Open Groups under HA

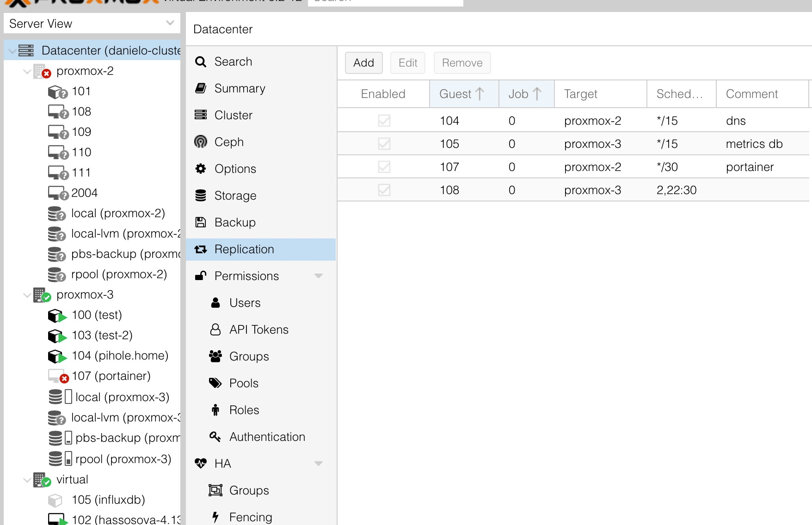point(261,490)
